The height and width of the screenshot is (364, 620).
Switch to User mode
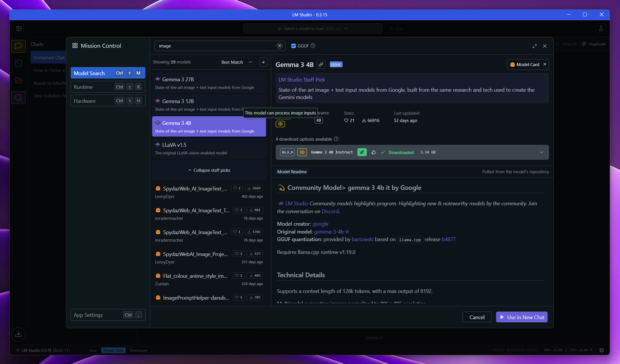(x=93, y=350)
